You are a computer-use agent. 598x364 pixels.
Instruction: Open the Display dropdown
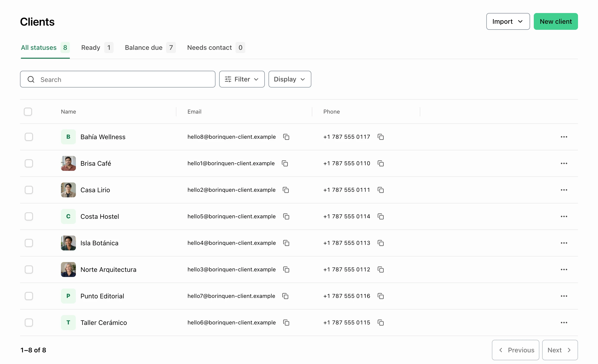pos(289,79)
